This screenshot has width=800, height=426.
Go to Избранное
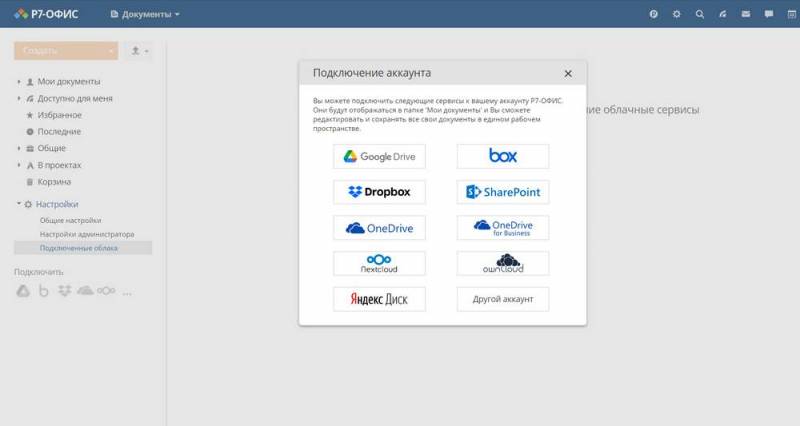click(x=59, y=115)
